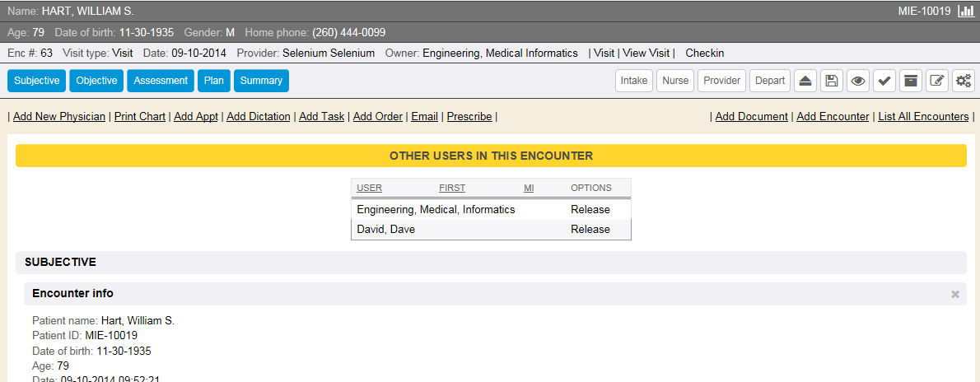Open the Assessment tab

(x=161, y=81)
